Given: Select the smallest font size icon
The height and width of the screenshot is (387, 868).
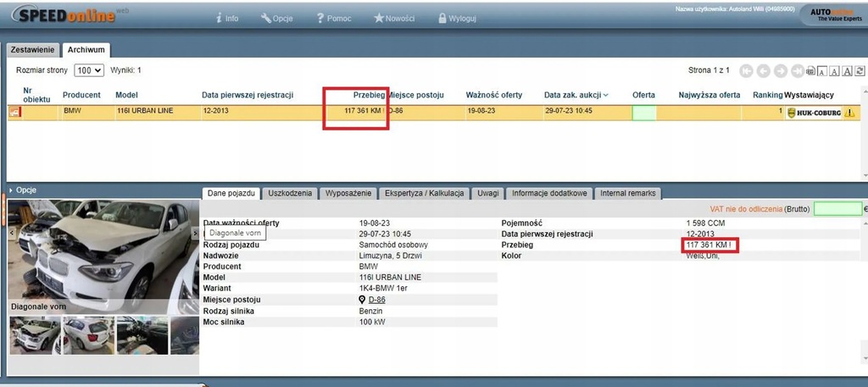Looking at the screenshot, I should 823,71.
